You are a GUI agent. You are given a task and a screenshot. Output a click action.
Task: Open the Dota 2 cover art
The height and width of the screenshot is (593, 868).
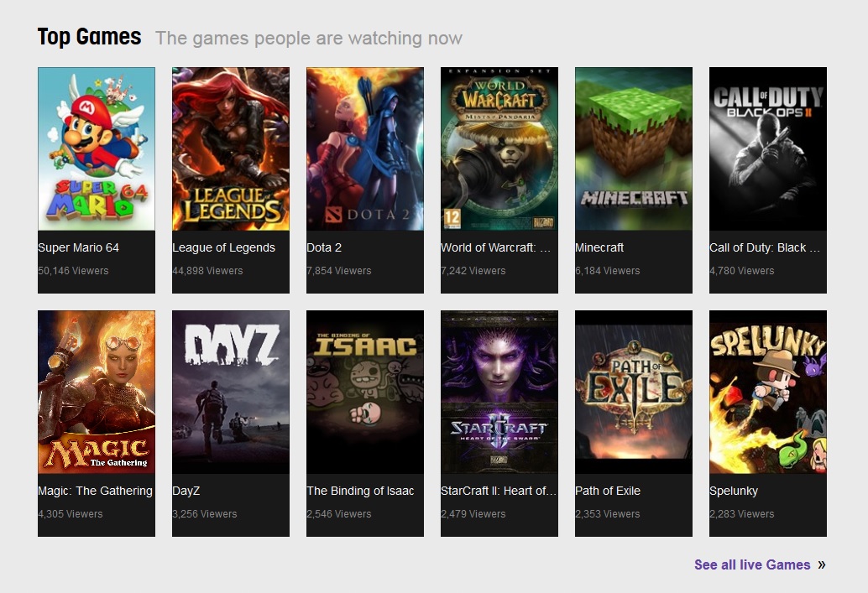point(365,148)
